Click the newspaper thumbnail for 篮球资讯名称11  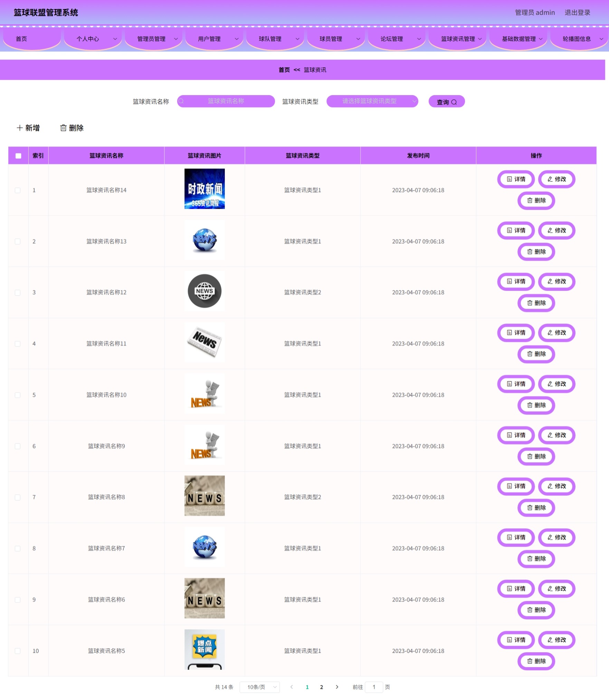point(204,342)
